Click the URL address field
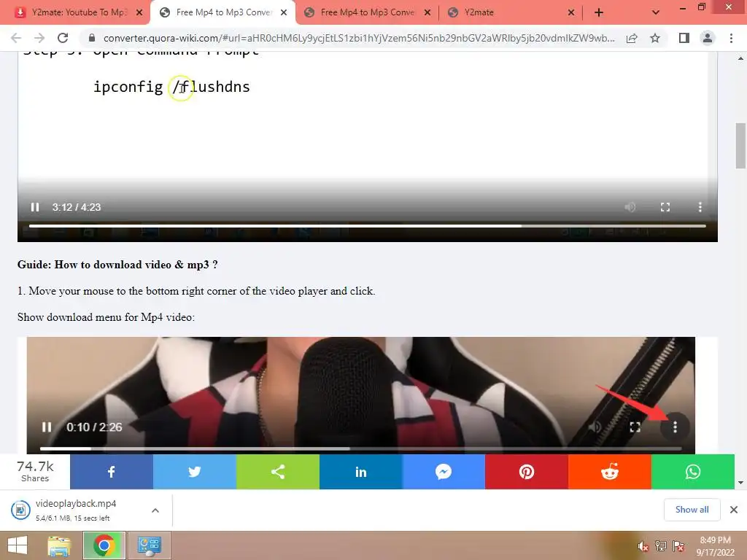 (x=358, y=38)
